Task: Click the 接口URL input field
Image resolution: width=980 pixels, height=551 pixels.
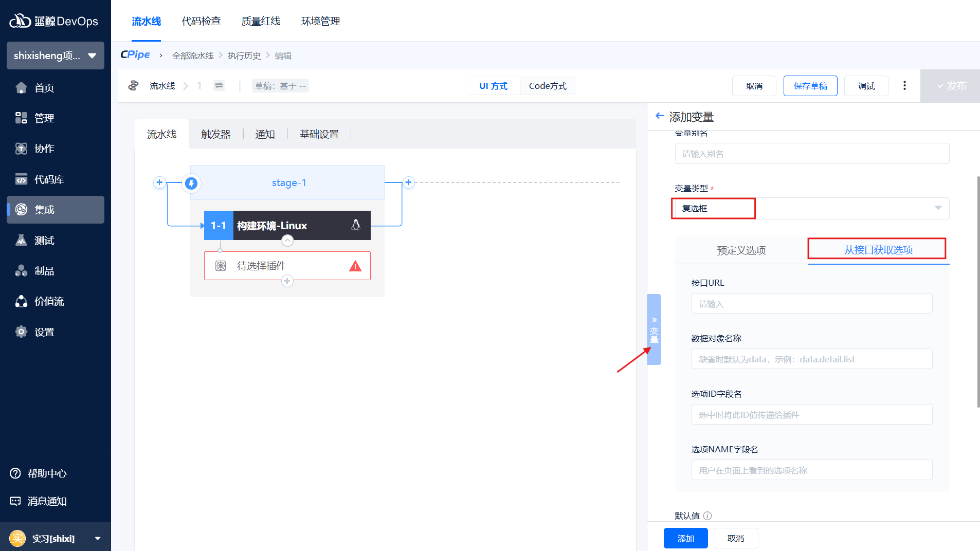Action: (811, 304)
